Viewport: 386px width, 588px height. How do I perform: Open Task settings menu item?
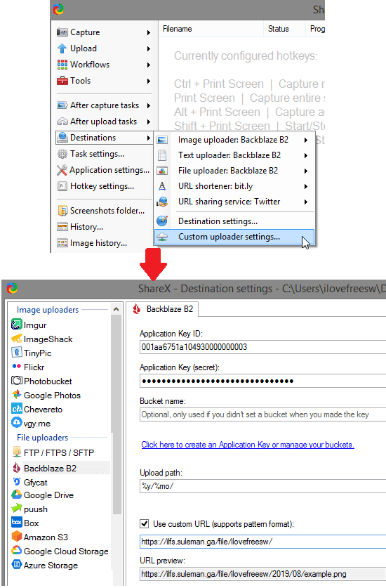104,154
